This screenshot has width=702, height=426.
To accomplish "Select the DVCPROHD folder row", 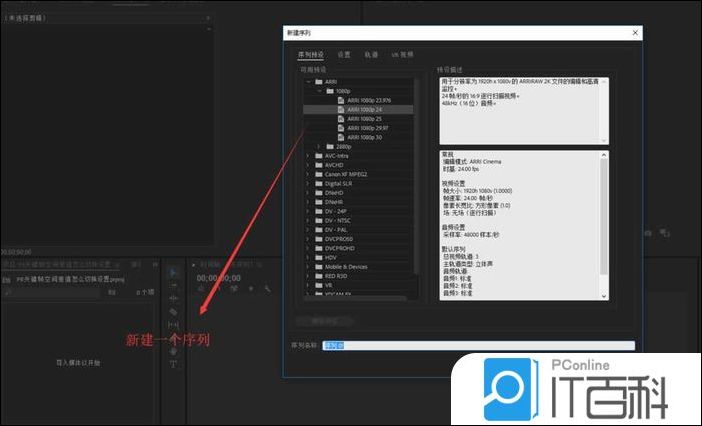I will [x=358, y=248].
